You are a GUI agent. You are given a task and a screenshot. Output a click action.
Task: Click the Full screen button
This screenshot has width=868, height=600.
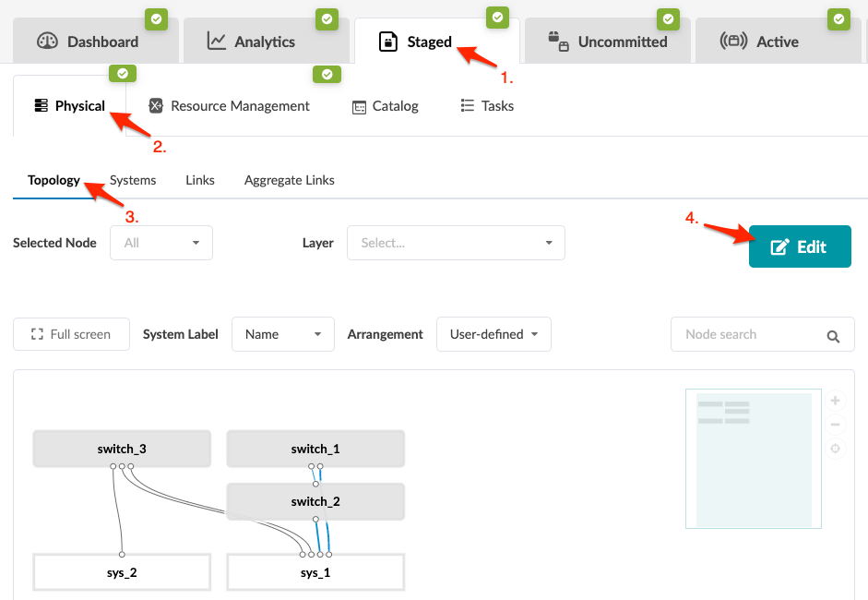pyautogui.click(x=71, y=334)
